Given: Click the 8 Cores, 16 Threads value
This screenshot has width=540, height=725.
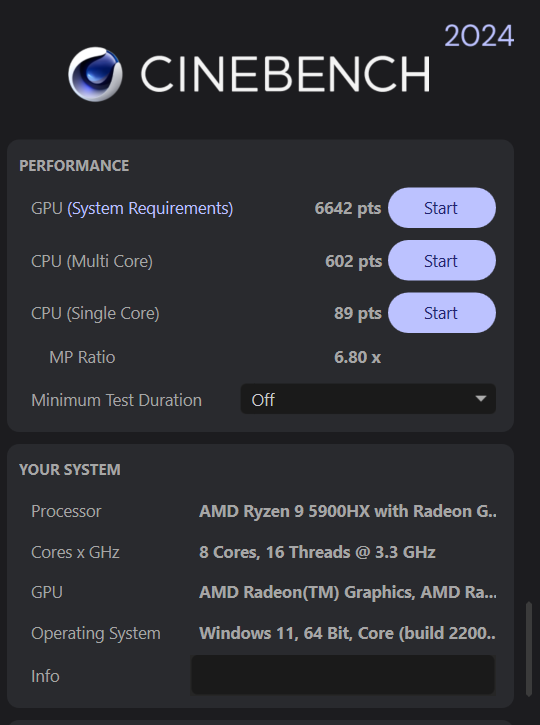Looking at the screenshot, I should (x=317, y=552).
